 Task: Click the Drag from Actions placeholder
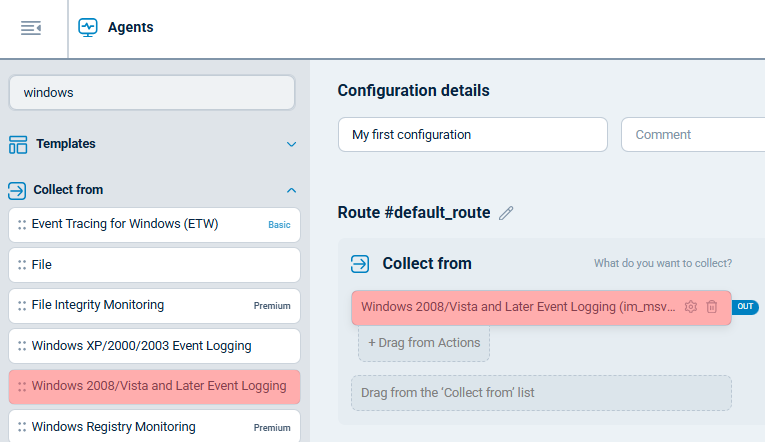tap(424, 343)
